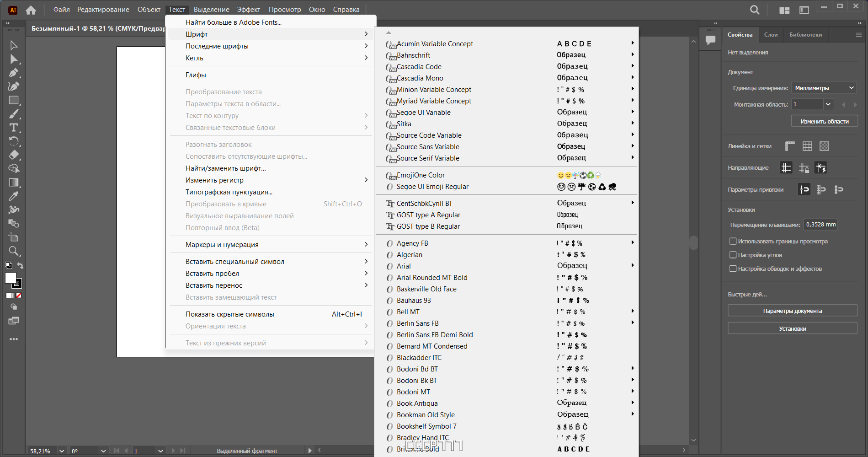Click the white fill color swatch
The height and width of the screenshot is (457, 868).
point(11,278)
